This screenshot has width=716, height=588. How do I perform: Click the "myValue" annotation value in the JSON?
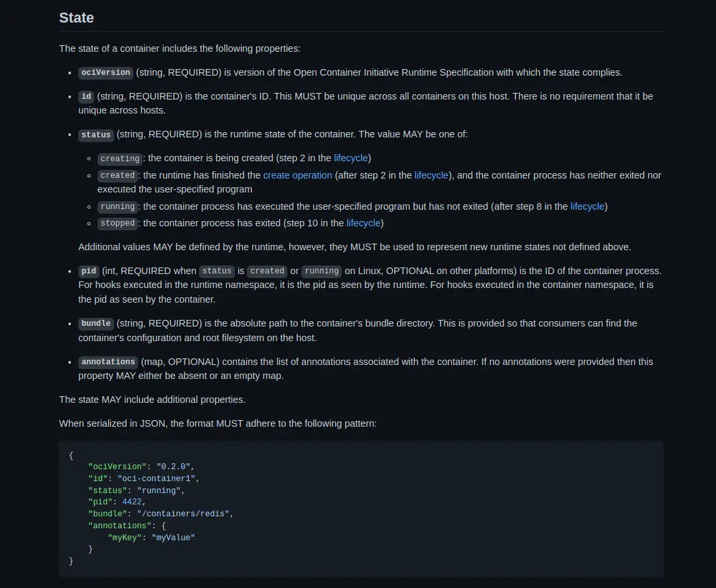173,538
